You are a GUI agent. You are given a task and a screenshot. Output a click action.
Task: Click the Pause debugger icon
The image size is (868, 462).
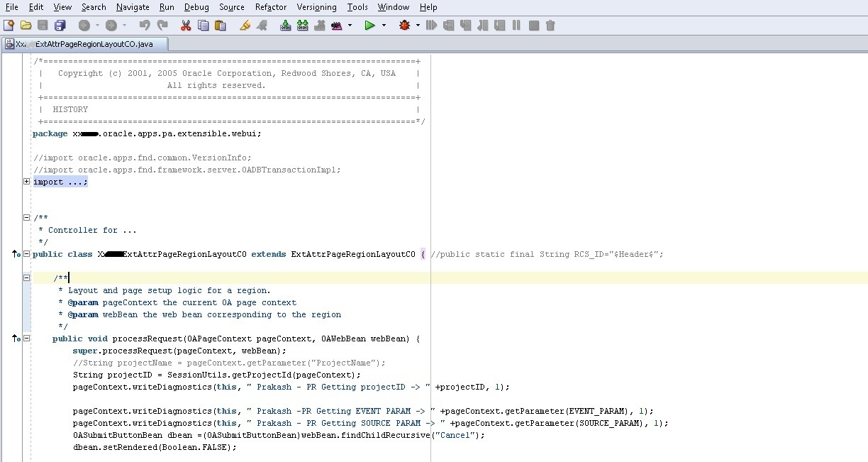[x=516, y=26]
